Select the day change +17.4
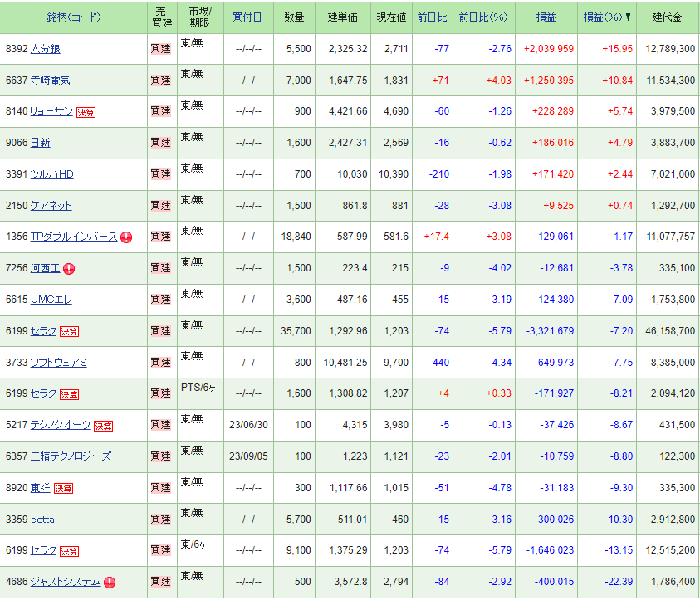This screenshot has width=700, height=605. 436,237
